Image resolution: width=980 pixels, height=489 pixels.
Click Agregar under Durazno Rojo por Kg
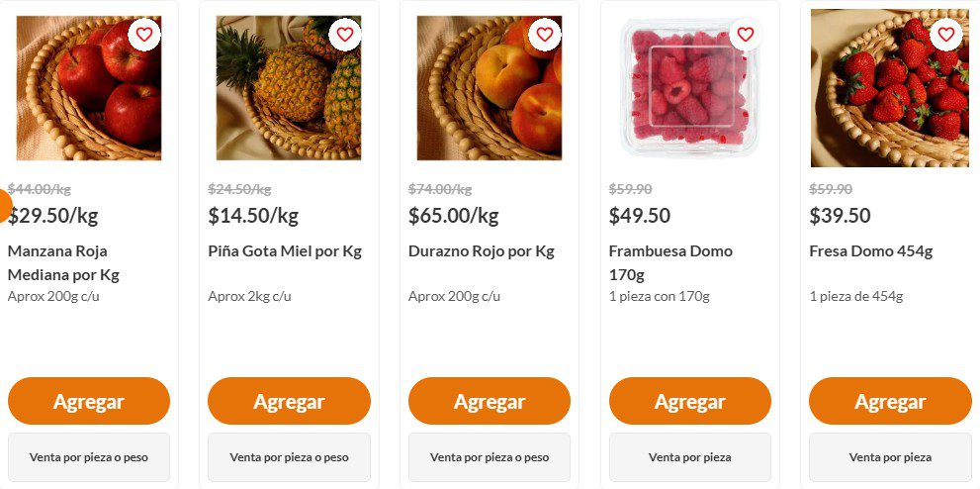click(490, 401)
